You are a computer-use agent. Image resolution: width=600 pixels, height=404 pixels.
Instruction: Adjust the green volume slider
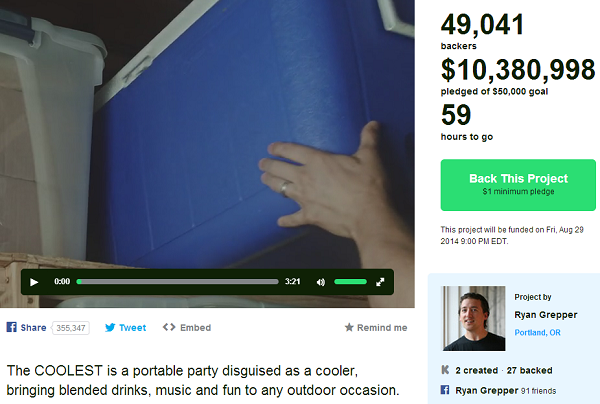(350, 282)
